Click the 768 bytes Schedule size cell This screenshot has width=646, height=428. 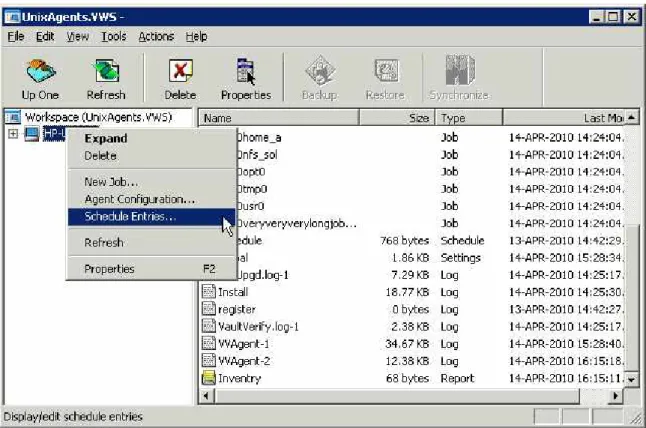coord(405,241)
